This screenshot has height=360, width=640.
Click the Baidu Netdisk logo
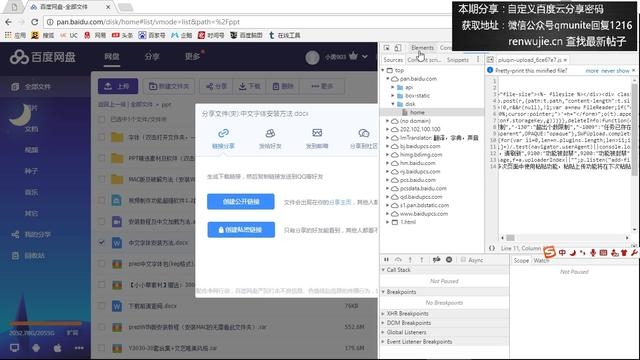[43, 57]
